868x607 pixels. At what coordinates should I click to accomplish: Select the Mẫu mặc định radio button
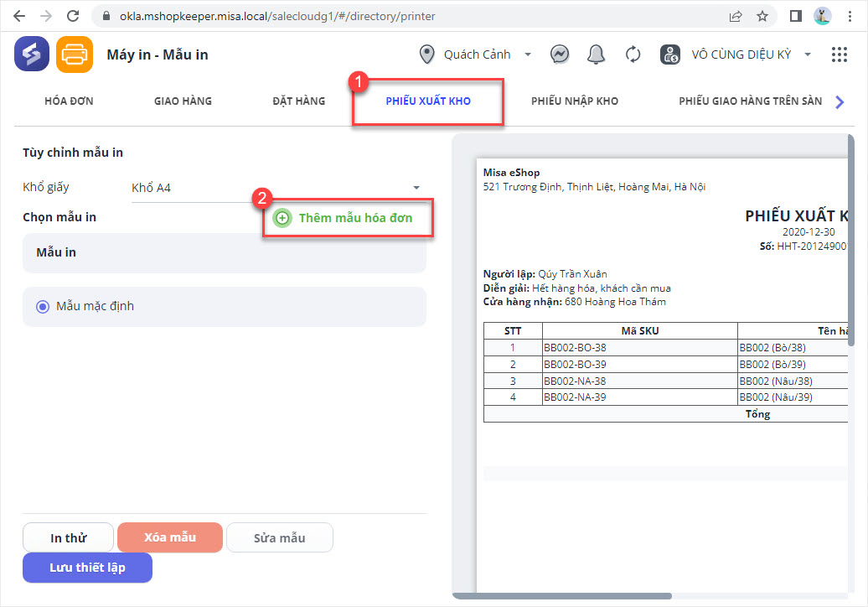(x=43, y=306)
